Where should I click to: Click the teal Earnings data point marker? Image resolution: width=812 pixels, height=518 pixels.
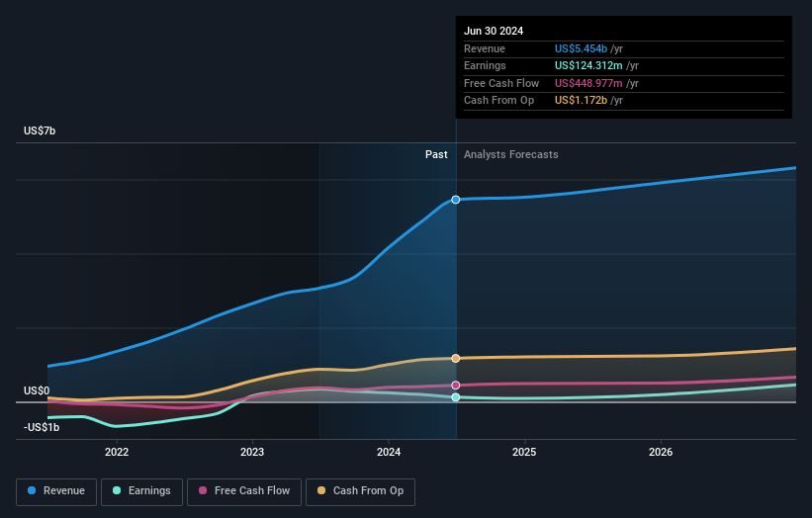click(x=456, y=397)
